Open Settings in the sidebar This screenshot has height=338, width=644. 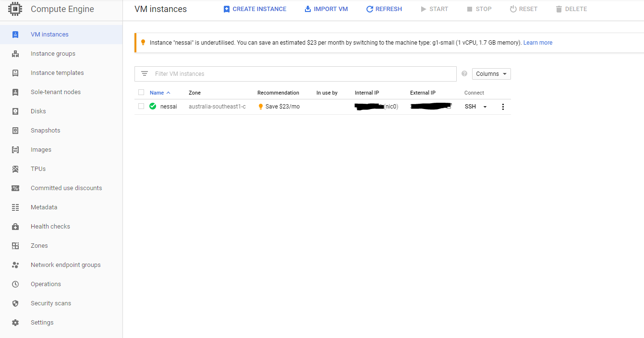click(x=42, y=323)
